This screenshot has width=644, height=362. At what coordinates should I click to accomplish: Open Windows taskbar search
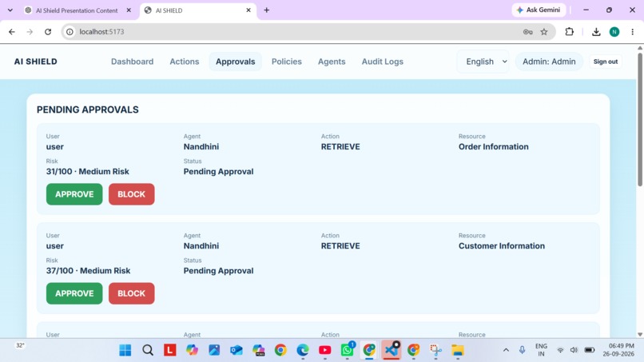coord(148,350)
